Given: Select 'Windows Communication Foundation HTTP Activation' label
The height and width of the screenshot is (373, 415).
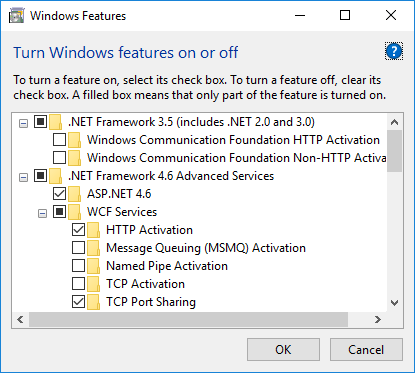Looking at the screenshot, I should point(233,140).
